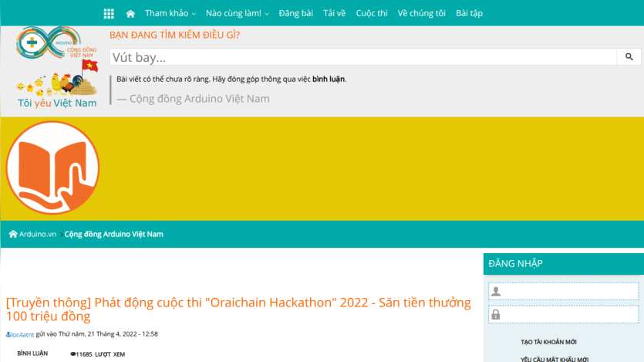This screenshot has height=362, width=644.
Task: Click the ĐĂNG NHẬP panel header
Action: click(564, 264)
